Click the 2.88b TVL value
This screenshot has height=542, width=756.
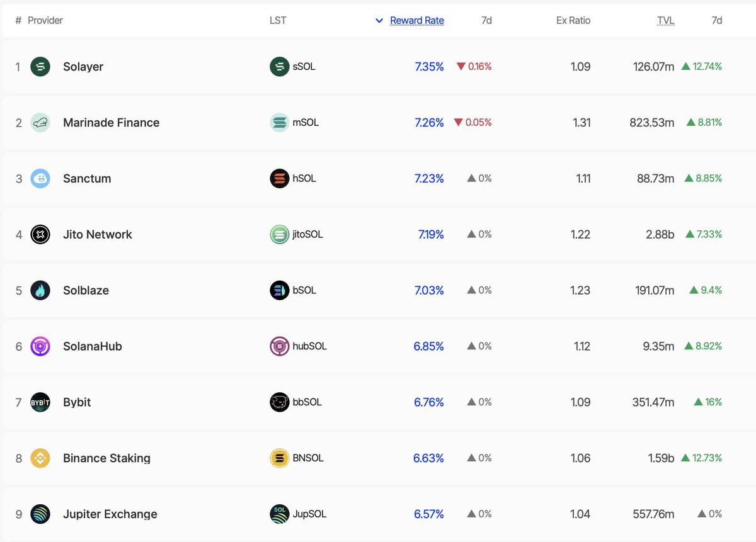pos(659,235)
